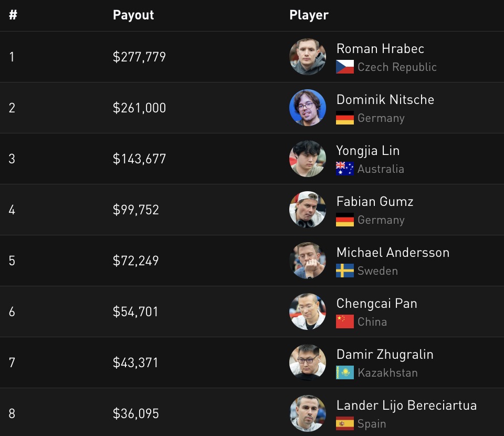Click the # rank column header
The image size is (504, 436).
pyautogui.click(x=13, y=15)
